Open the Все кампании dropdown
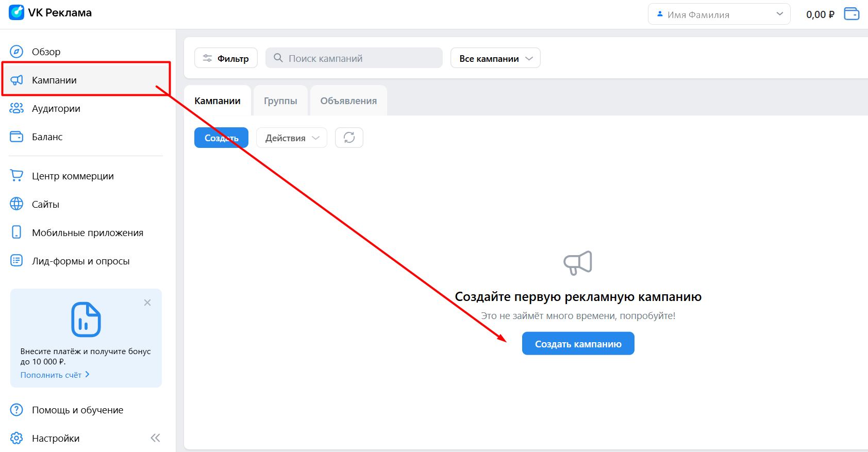 [x=495, y=58]
